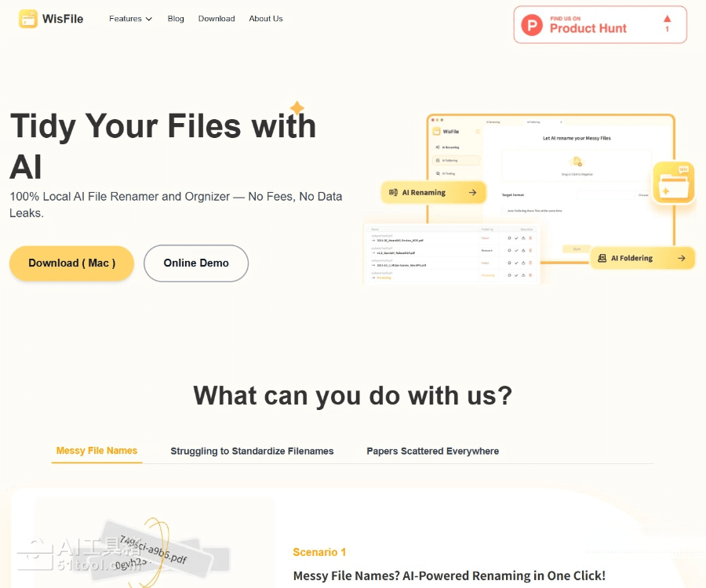Open the Blog page
This screenshot has width=706, height=588.
click(176, 19)
